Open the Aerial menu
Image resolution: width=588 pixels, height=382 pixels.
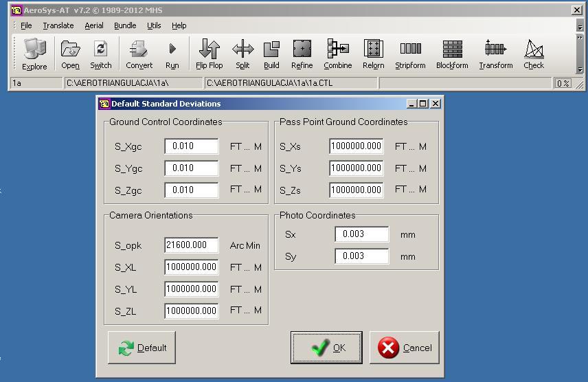(93, 25)
